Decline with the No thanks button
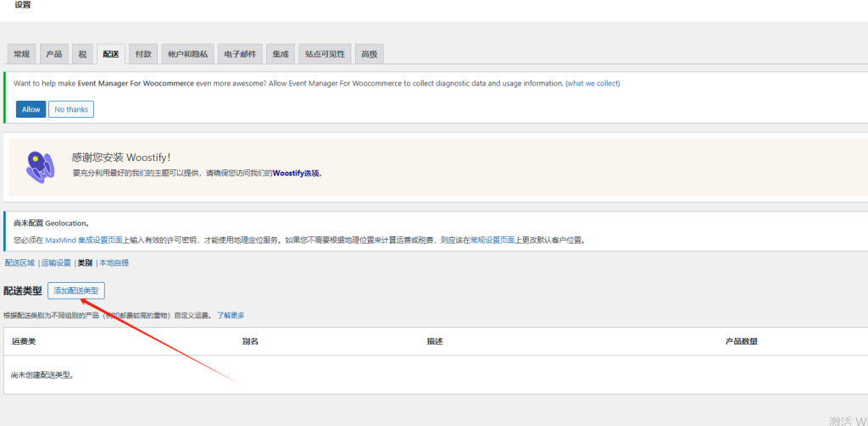The image size is (868, 426). click(71, 109)
